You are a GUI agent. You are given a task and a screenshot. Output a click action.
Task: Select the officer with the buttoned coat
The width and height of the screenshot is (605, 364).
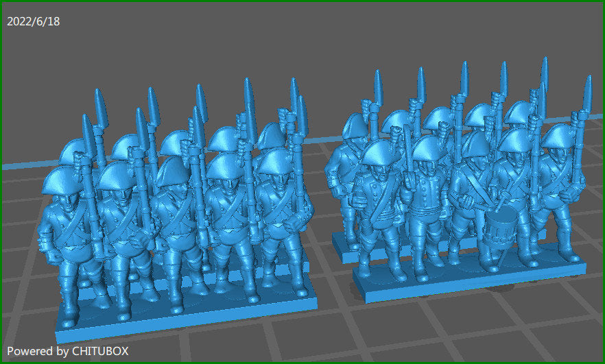[x=425, y=199]
